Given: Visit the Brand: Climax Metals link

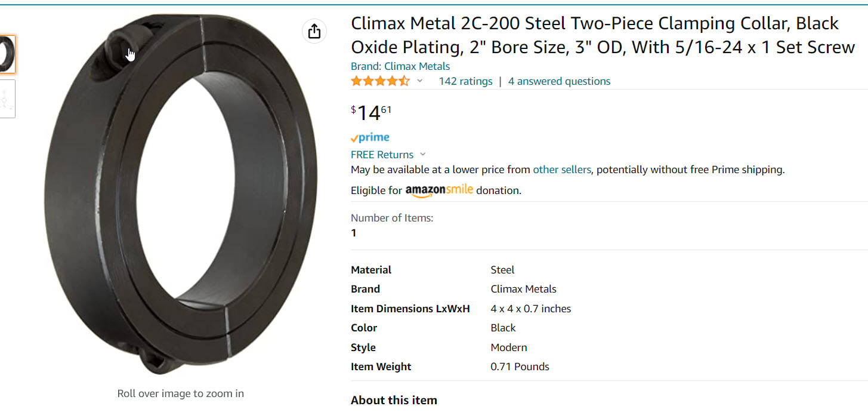Looking at the screenshot, I should [x=400, y=66].
